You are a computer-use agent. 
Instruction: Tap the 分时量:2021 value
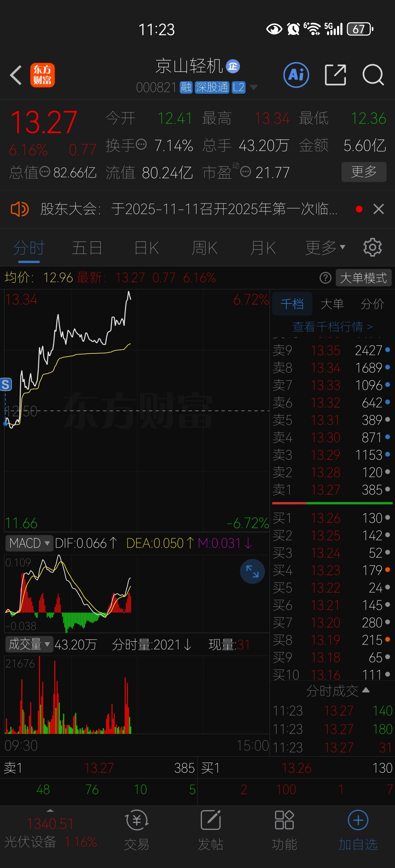(x=152, y=645)
